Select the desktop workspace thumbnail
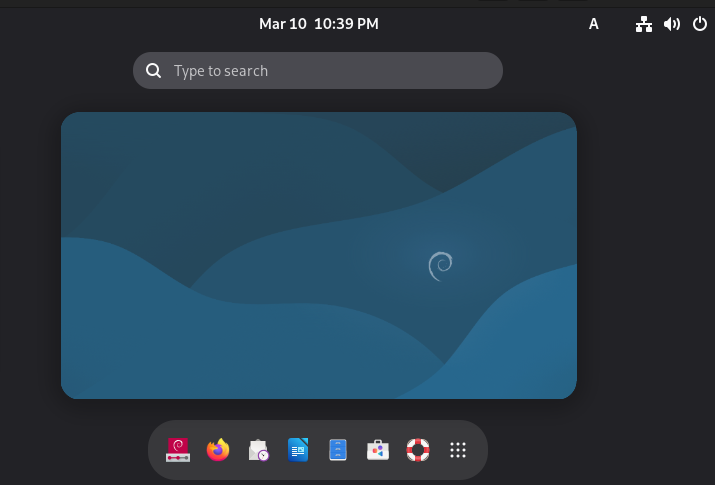This screenshot has width=715, height=485. [319, 255]
